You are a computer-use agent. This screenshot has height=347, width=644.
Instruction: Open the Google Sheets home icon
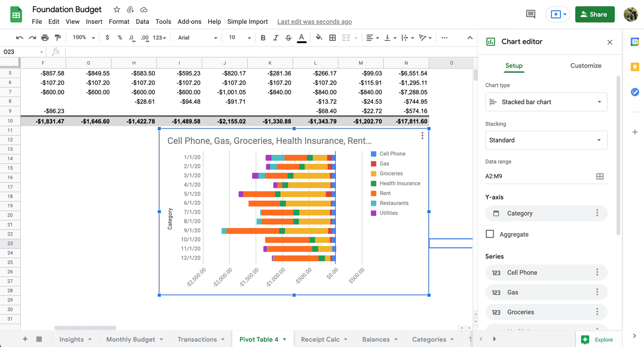[x=16, y=15]
